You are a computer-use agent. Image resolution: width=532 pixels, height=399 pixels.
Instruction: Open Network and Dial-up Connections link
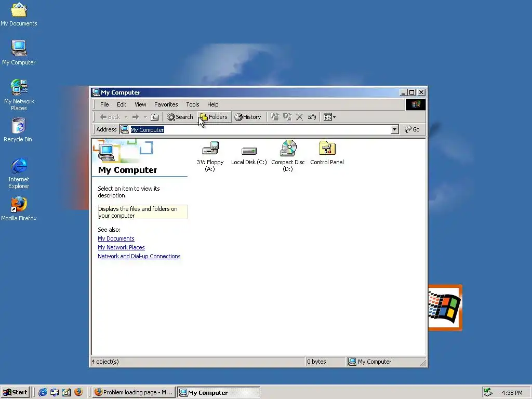[x=139, y=256]
